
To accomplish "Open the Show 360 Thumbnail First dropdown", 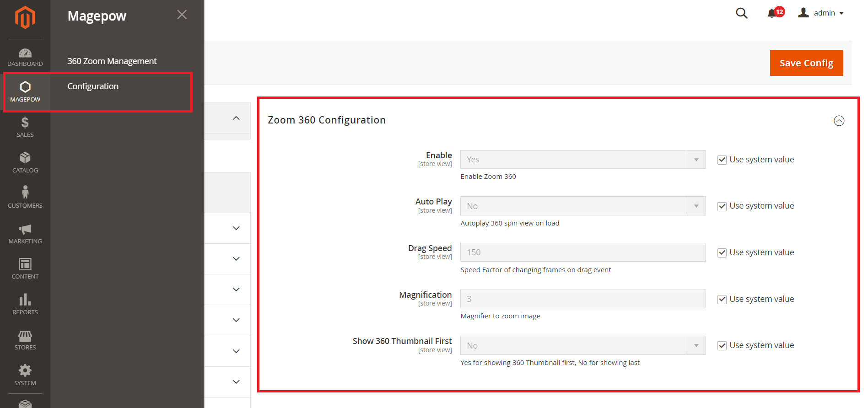I will tap(582, 346).
